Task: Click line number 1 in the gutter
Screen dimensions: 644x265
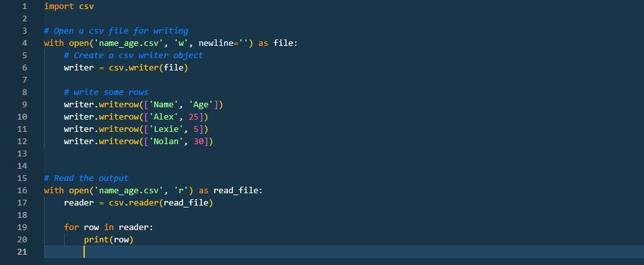Action: click(25, 6)
